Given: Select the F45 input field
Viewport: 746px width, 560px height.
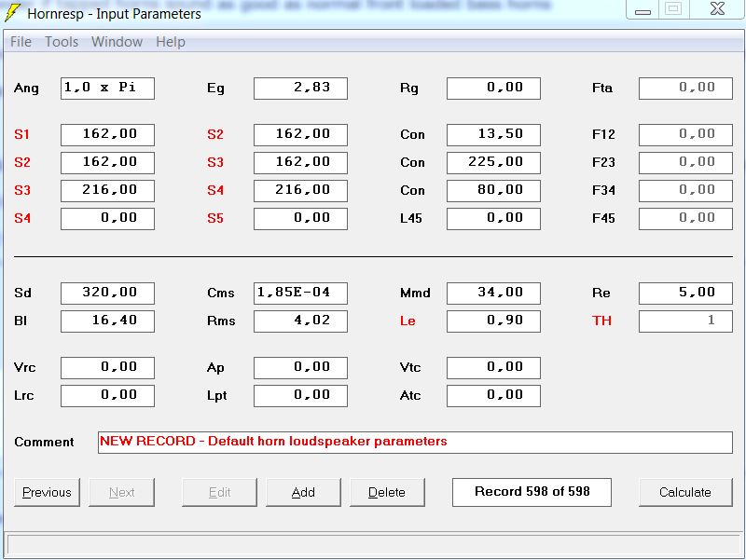Looking at the screenshot, I should coord(685,219).
